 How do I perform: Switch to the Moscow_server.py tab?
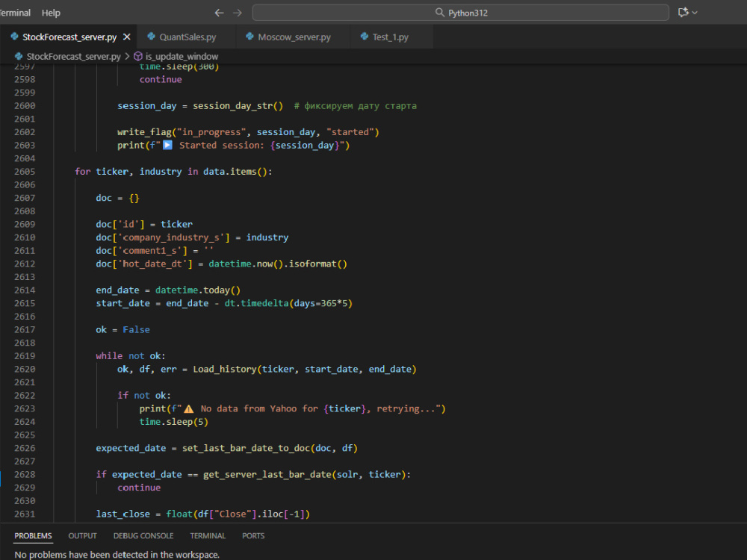[294, 37]
